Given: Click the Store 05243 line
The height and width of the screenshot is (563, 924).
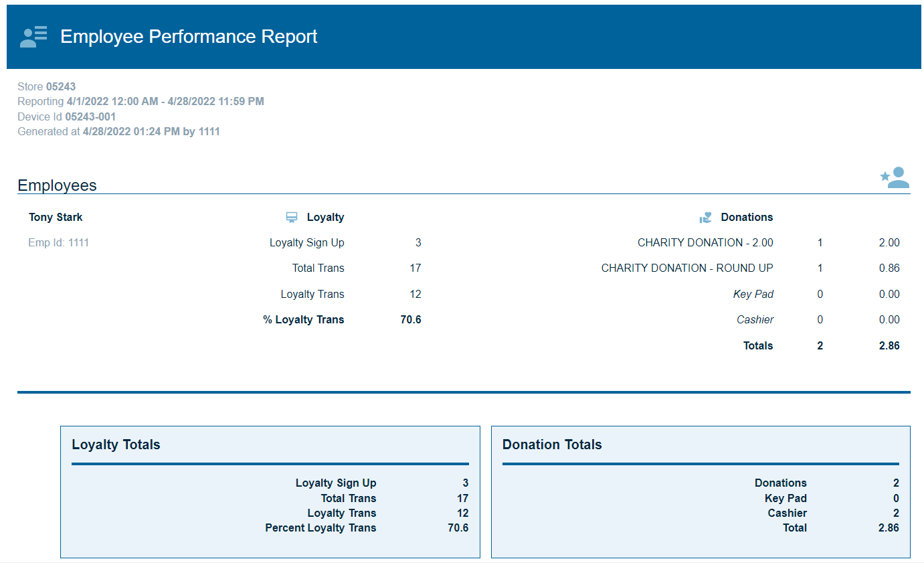Looking at the screenshot, I should tap(46, 86).
